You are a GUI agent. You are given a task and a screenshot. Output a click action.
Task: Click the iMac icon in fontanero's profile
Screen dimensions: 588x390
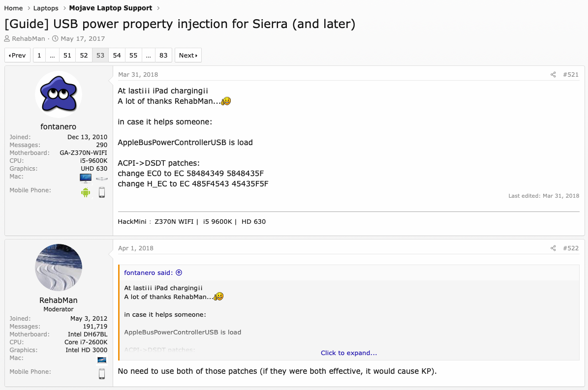point(86,178)
